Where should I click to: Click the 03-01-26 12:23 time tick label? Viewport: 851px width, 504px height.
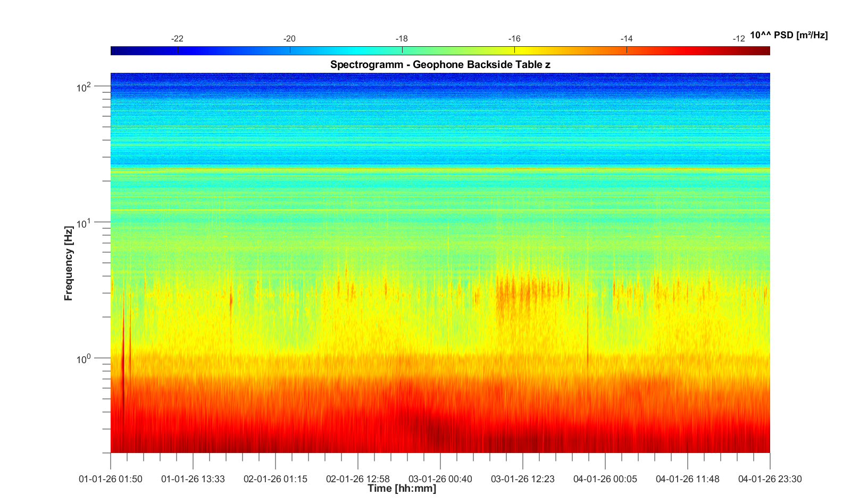point(523,479)
